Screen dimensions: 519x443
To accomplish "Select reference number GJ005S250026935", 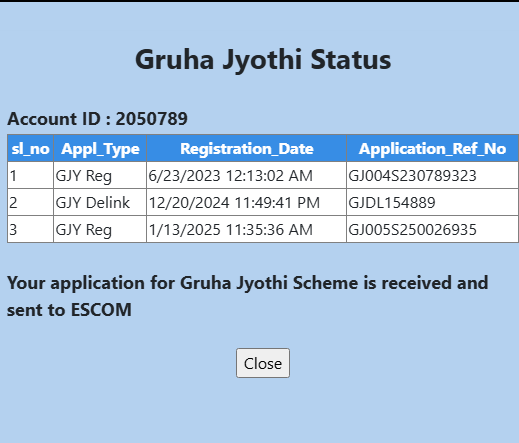I will [412, 230].
